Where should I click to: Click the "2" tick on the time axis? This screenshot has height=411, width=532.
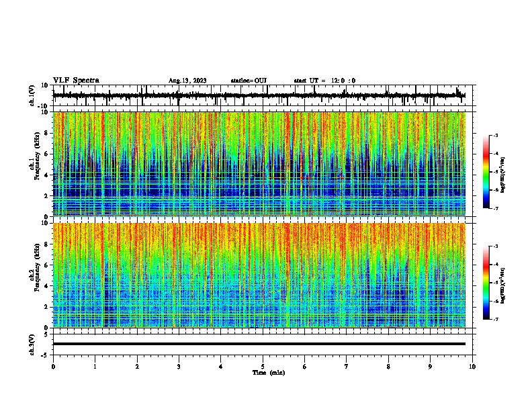[137, 367]
